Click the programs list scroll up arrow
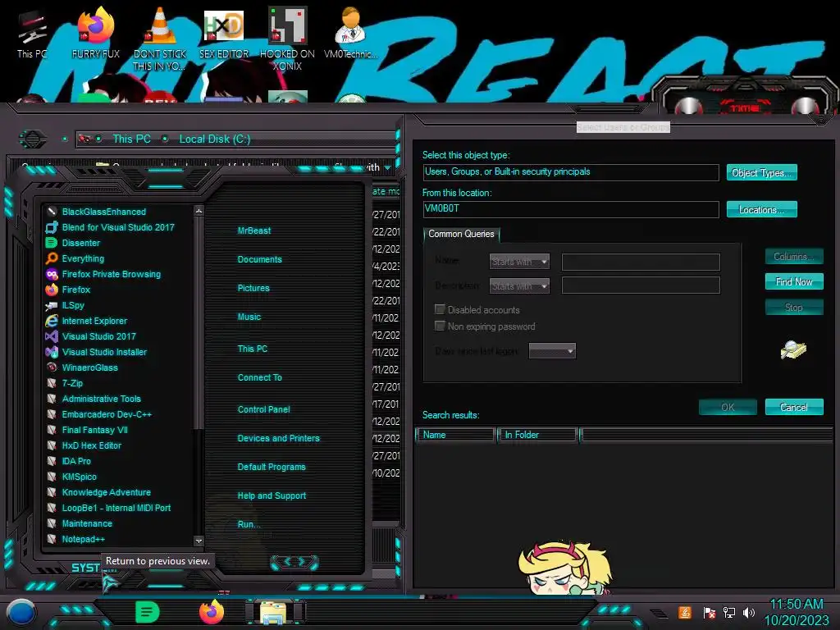Image resolution: width=840 pixels, height=630 pixels. (199, 211)
